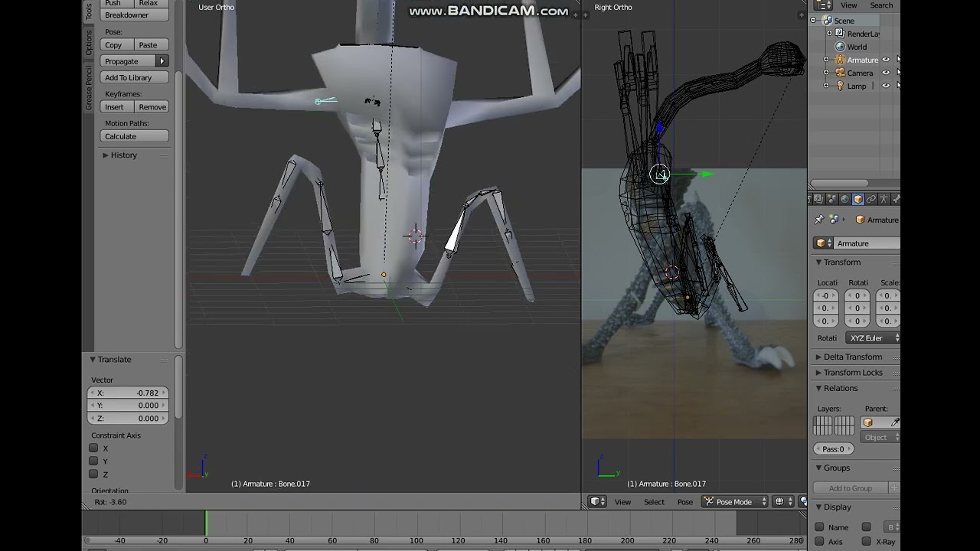Click the 3D view editor type cube icon

coord(598,502)
